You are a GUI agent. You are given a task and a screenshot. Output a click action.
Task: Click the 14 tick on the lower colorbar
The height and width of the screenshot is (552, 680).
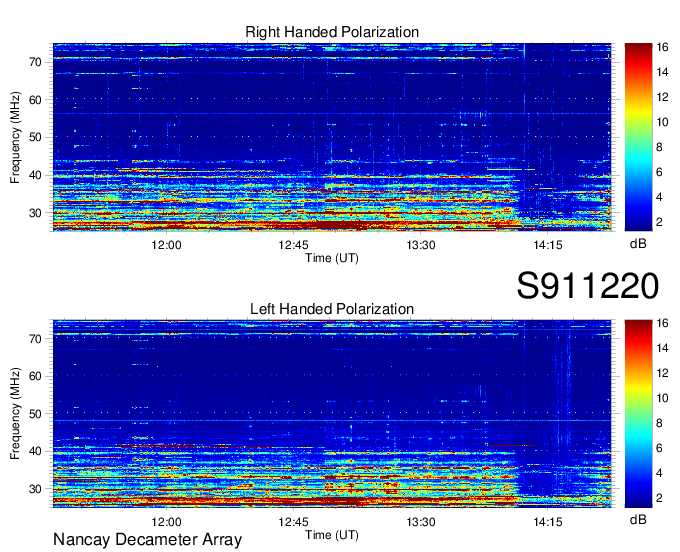pos(662,348)
